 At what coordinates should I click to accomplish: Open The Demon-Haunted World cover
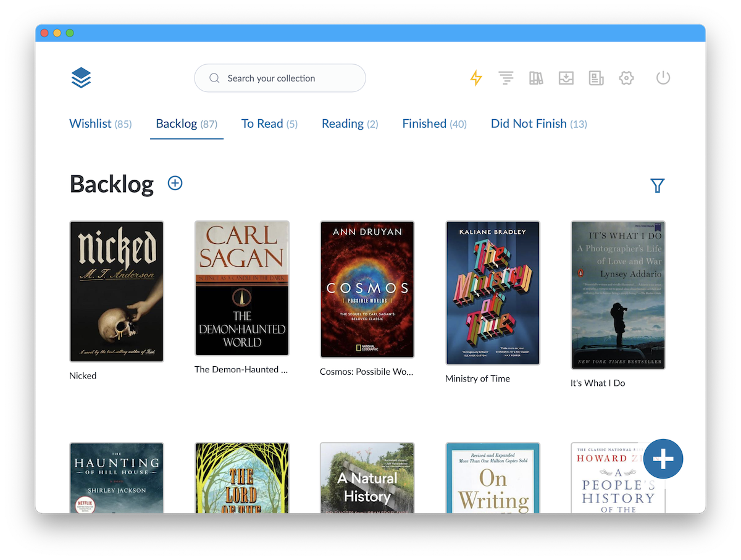click(x=242, y=288)
